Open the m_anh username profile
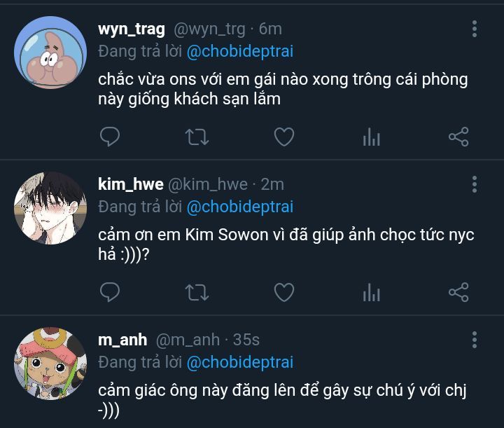 click(122, 340)
